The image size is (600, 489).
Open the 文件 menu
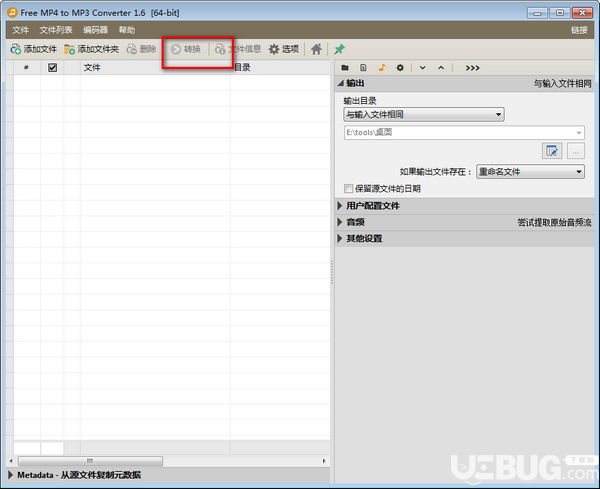pyautogui.click(x=20, y=30)
